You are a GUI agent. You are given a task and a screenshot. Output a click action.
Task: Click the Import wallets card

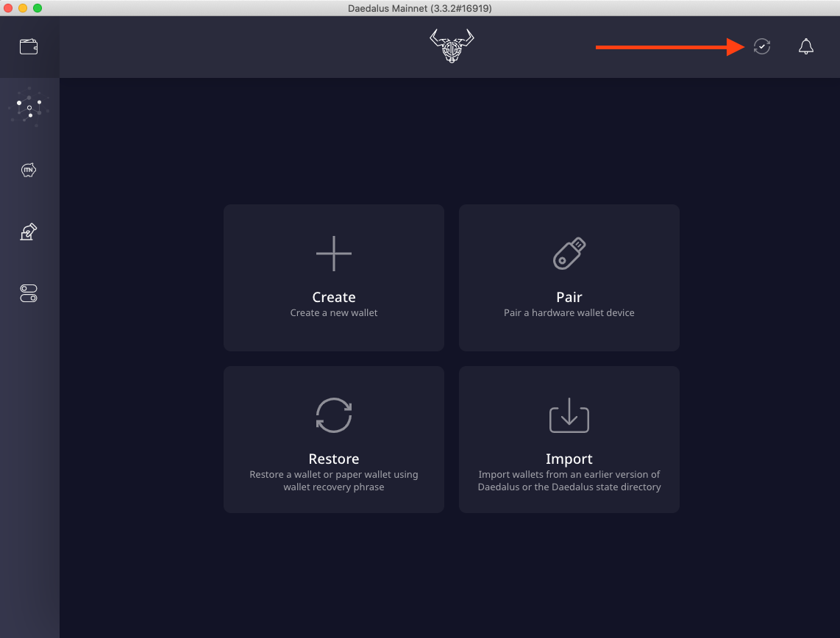[x=569, y=440]
